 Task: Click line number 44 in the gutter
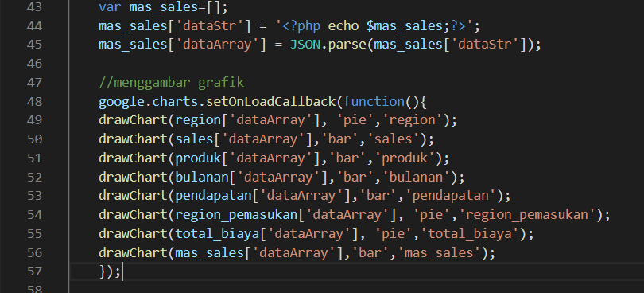pos(34,26)
